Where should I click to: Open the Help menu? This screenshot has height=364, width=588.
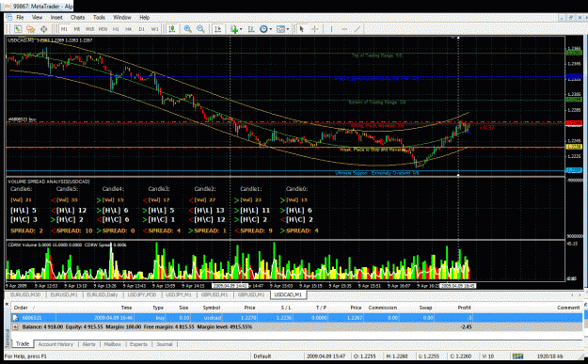click(144, 17)
